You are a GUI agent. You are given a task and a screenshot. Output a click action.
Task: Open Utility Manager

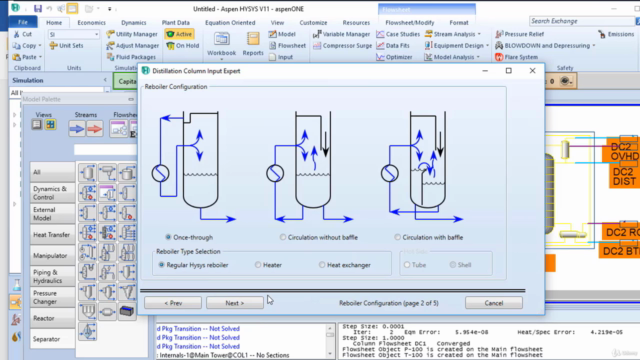coord(132,34)
